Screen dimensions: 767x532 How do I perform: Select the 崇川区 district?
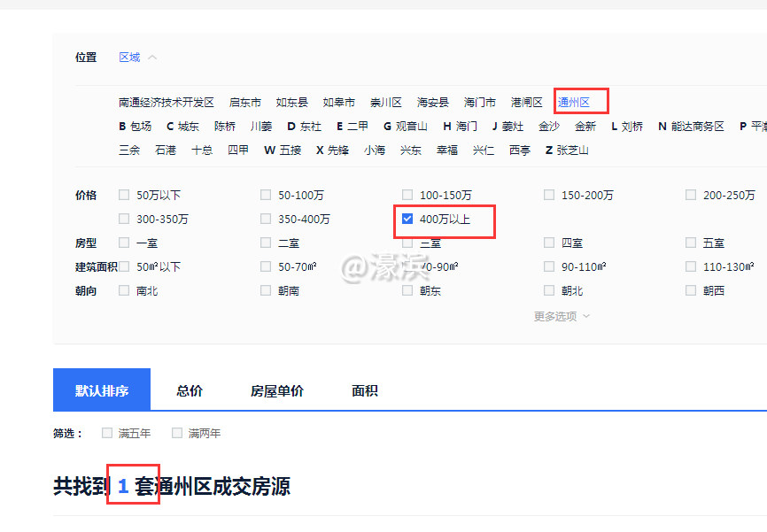[386, 102]
